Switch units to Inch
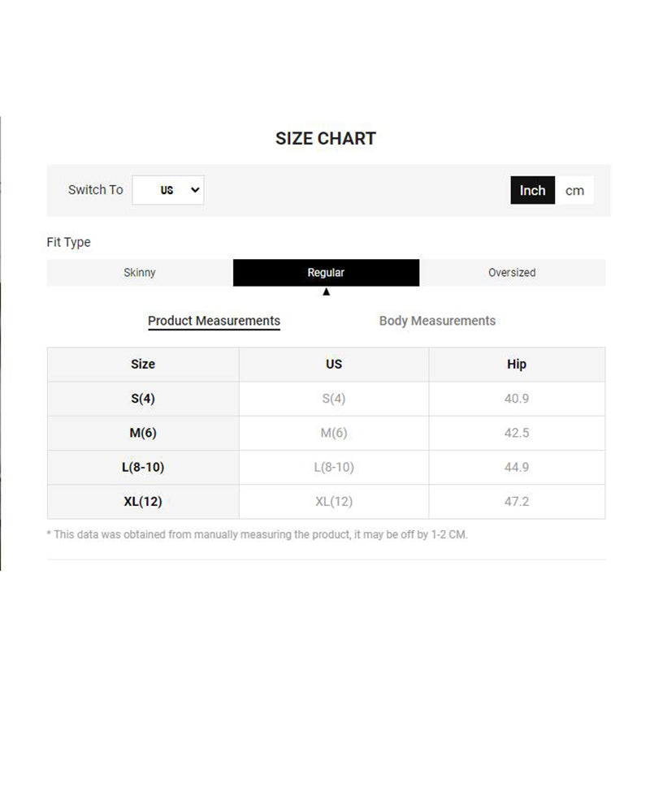The height and width of the screenshot is (812, 650). tap(533, 190)
